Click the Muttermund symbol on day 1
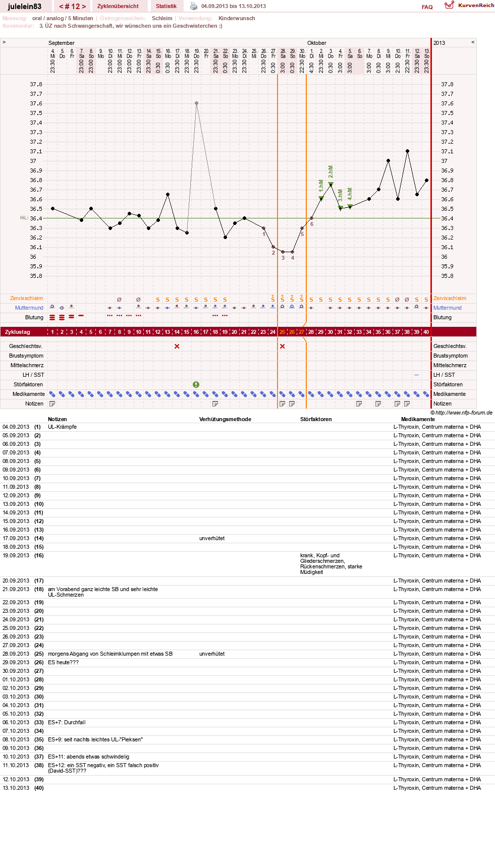 52,307
